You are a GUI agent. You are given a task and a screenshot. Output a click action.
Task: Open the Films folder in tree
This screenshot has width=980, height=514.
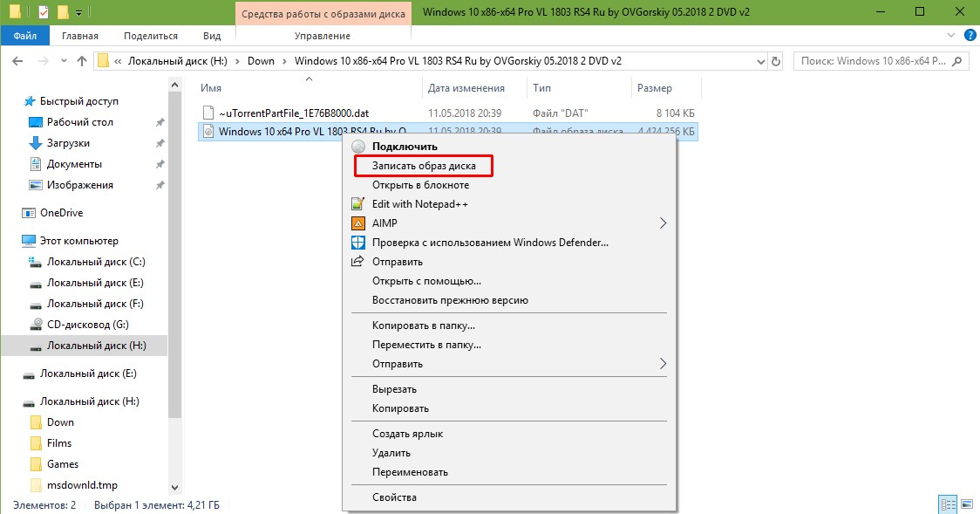click(58, 443)
